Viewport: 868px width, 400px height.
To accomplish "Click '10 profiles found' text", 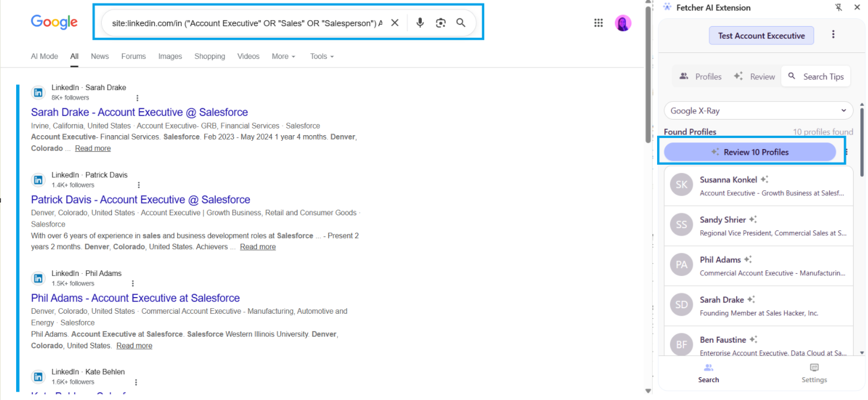I will point(823,132).
